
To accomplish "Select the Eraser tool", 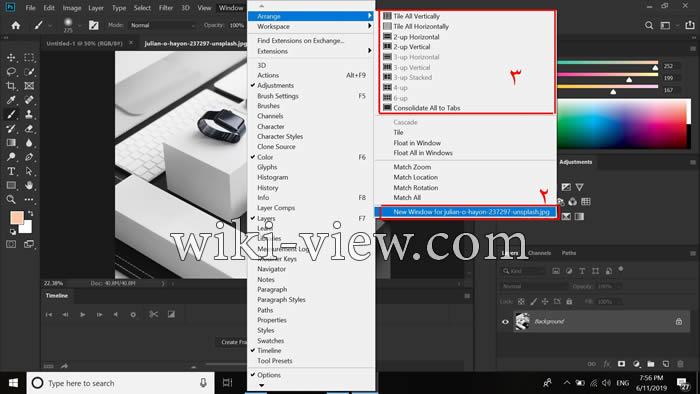I will 29,129.
